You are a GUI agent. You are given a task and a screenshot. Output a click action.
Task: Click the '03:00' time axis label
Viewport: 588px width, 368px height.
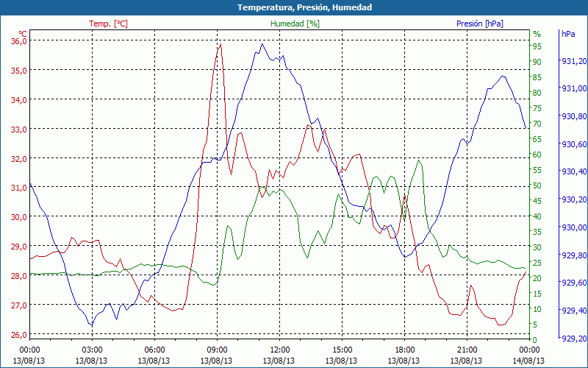tap(91, 350)
